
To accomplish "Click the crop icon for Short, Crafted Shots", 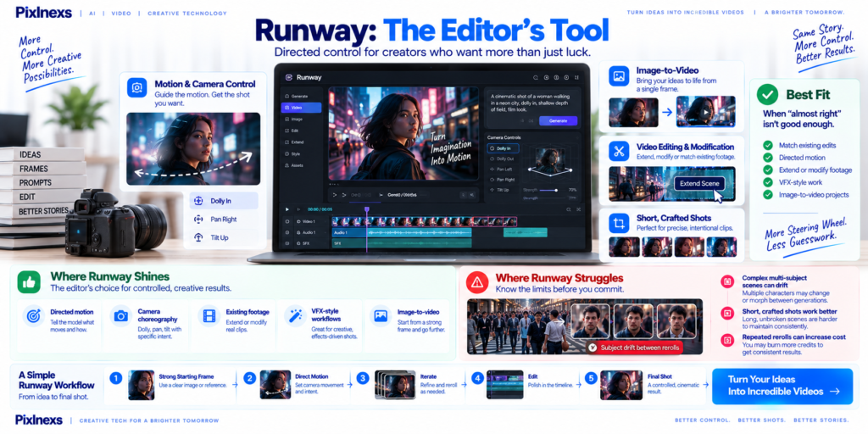I will (619, 223).
